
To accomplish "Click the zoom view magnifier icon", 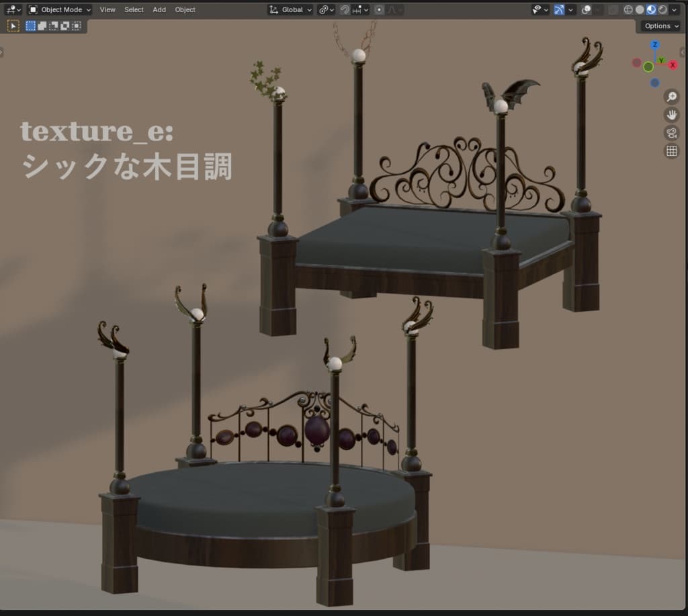I will pyautogui.click(x=671, y=97).
